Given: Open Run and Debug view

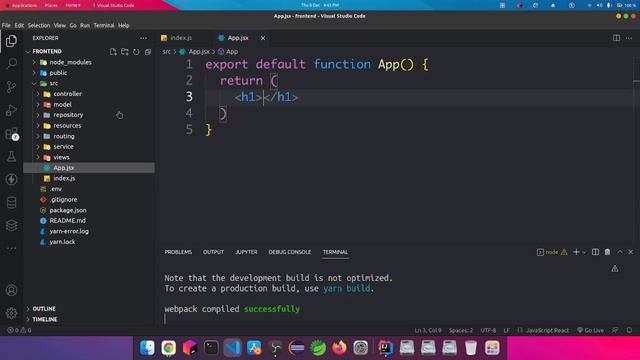Looking at the screenshot, I should pyautogui.click(x=11, y=110).
